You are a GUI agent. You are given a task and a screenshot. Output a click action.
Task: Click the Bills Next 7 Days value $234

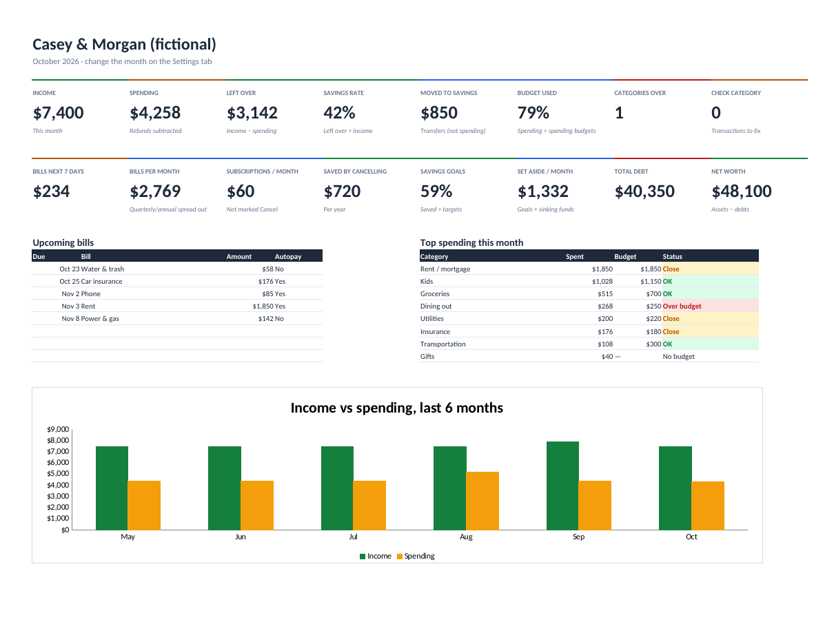click(52, 191)
